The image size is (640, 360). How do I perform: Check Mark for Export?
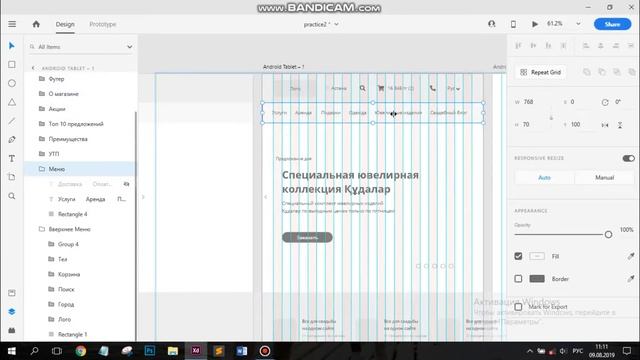pos(518,307)
